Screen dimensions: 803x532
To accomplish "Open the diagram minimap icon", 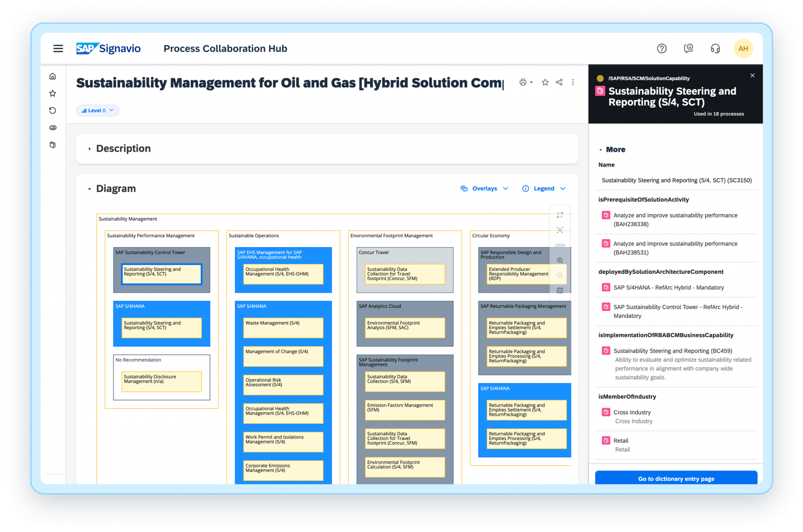I will pyautogui.click(x=560, y=291).
